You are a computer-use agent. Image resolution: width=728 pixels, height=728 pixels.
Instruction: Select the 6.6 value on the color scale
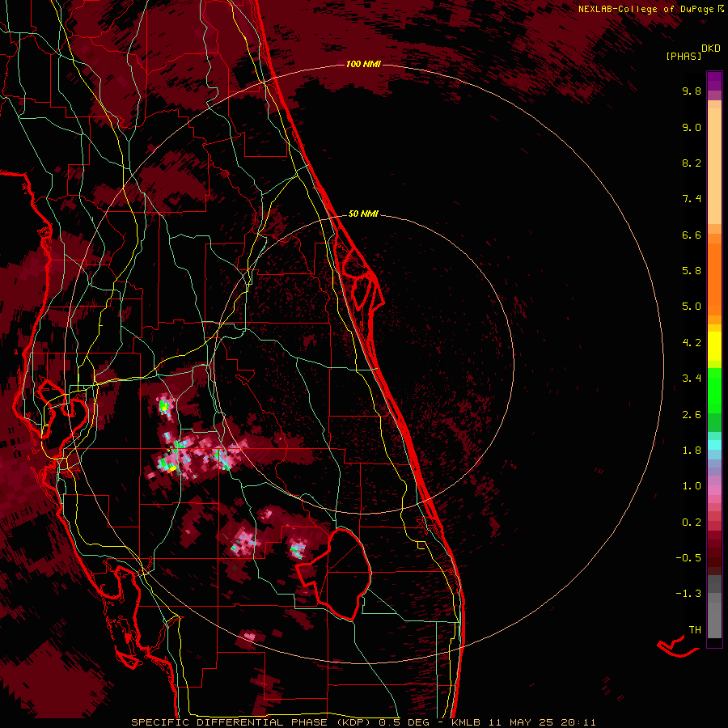[692, 235]
